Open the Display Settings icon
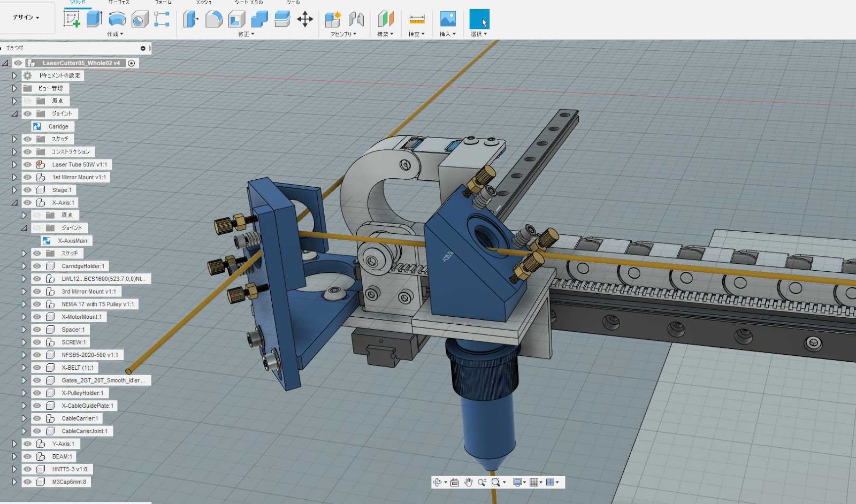 coord(517,482)
